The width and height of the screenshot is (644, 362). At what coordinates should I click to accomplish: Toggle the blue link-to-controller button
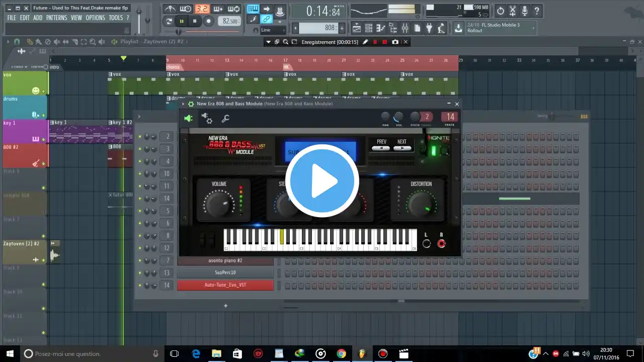tap(266, 20)
